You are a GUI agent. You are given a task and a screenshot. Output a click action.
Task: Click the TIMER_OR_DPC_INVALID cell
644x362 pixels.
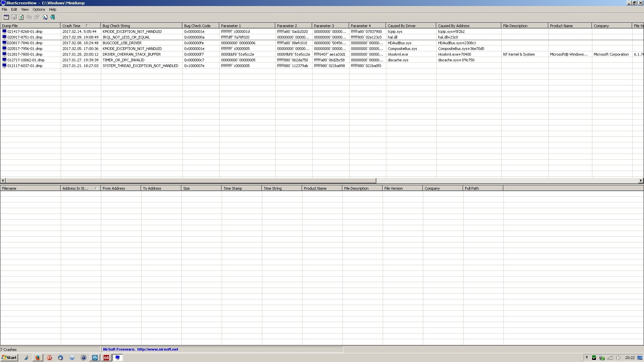point(123,60)
